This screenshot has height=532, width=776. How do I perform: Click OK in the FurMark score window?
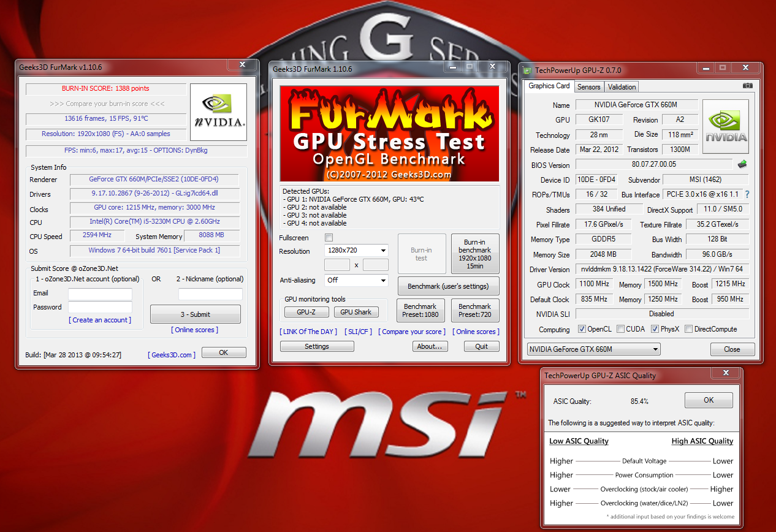click(x=224, y=352)
